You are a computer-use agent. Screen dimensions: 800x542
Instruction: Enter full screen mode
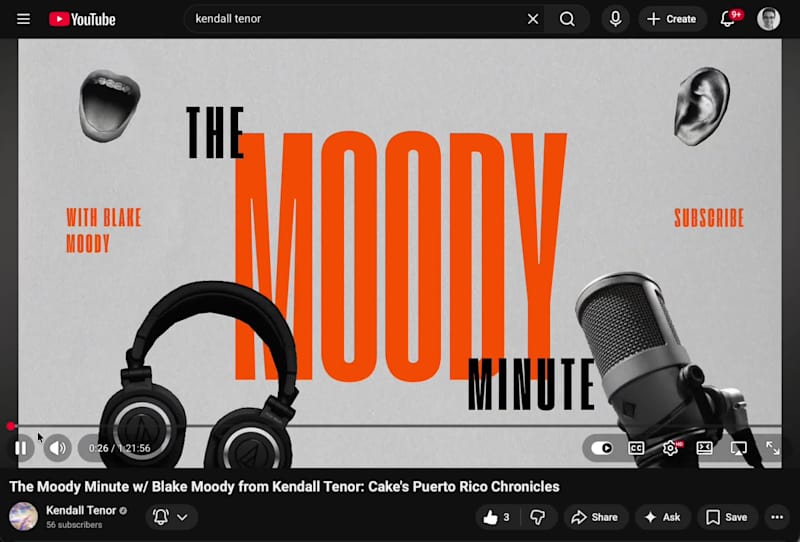coord(772,448)
